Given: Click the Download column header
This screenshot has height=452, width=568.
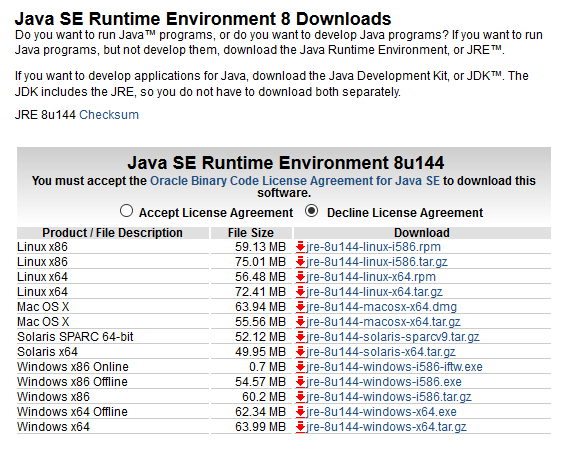Looking at the screenshot, I should pyautogui.click(x=422, y=233).
